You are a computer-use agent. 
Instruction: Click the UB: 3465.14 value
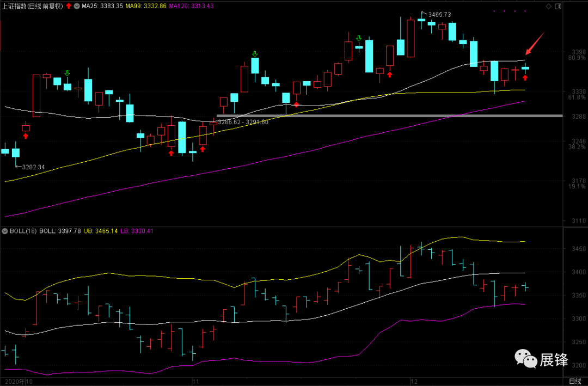[x=101, y=231]
